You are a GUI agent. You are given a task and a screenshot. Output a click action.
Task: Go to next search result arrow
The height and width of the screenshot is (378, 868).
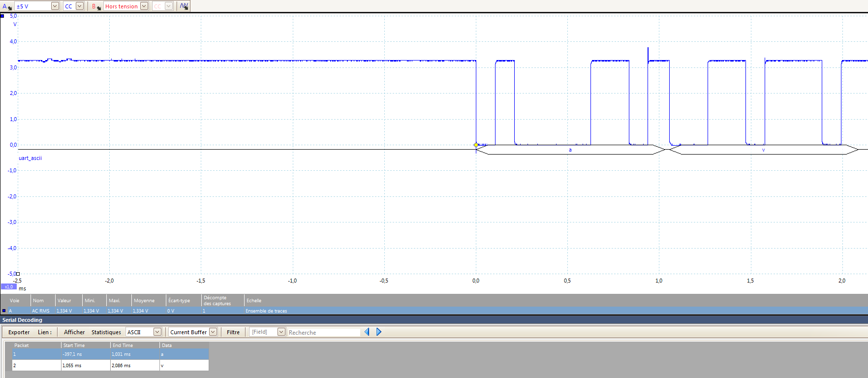pyautogui.click(x=379, y=332)
